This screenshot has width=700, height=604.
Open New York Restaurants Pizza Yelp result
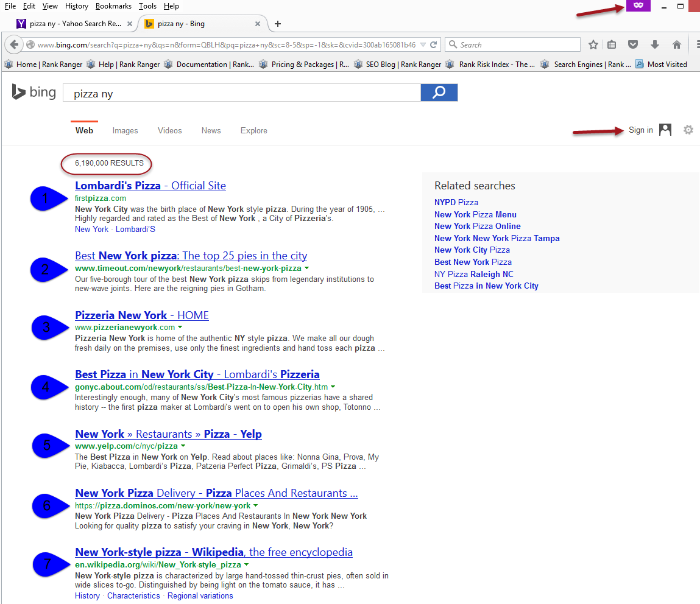168,434
